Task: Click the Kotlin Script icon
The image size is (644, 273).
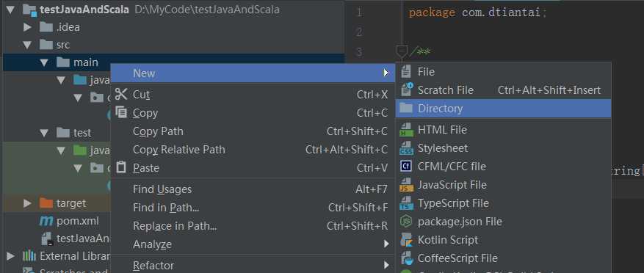Action: coord(406,240)
